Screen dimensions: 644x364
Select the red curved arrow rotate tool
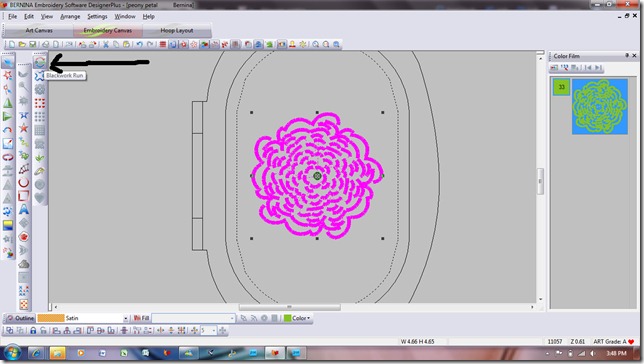[x=7, y=130]
